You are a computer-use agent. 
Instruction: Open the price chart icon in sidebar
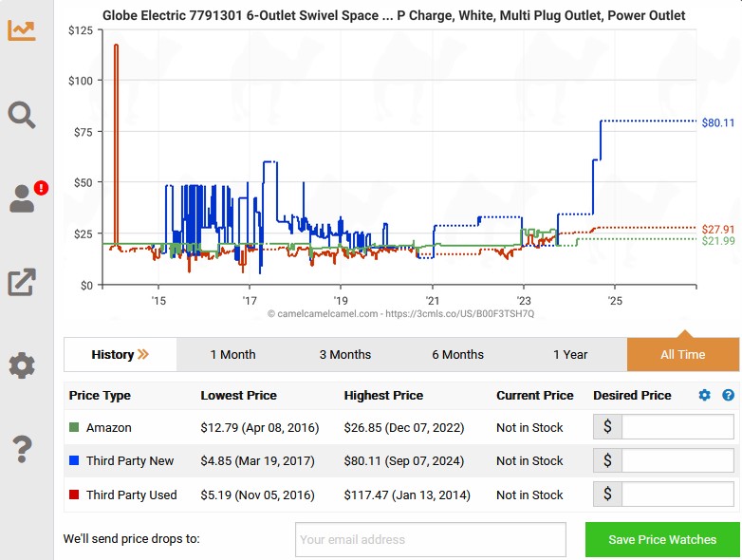click(21, 30)
